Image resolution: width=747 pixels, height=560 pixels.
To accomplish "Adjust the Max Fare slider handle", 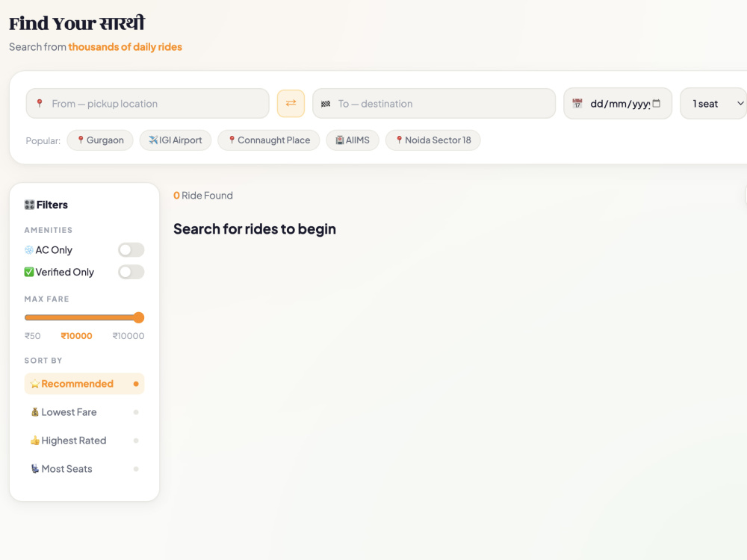I will click(139, 317).
